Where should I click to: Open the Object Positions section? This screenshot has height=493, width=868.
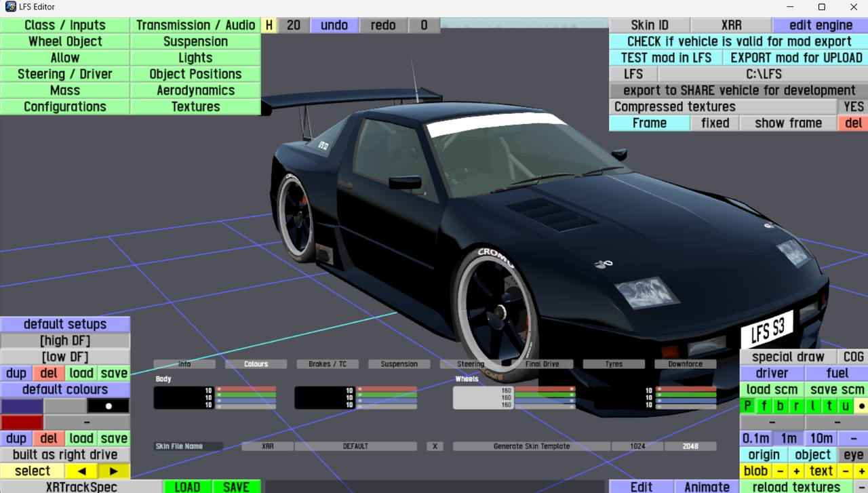195,74
